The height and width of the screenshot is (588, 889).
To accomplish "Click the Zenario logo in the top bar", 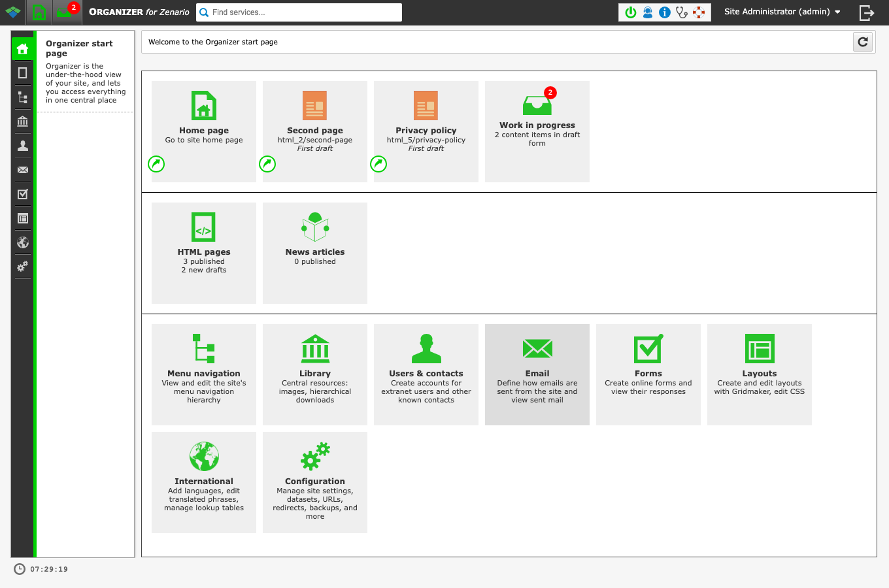I will click(x=13, y=12).
